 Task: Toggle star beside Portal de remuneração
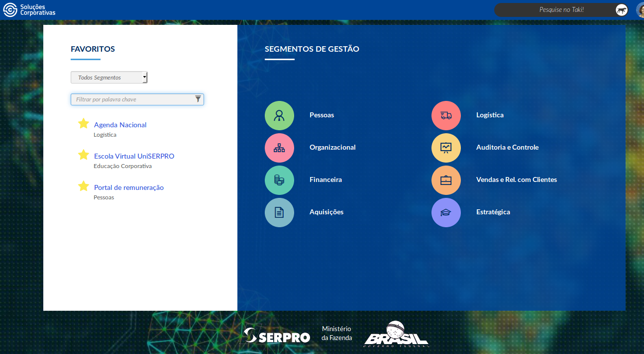(x=84, y=186)
